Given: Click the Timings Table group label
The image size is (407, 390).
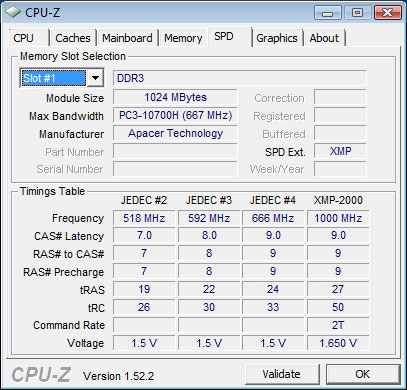Looking at the screenshot, I should click(52, 191).
